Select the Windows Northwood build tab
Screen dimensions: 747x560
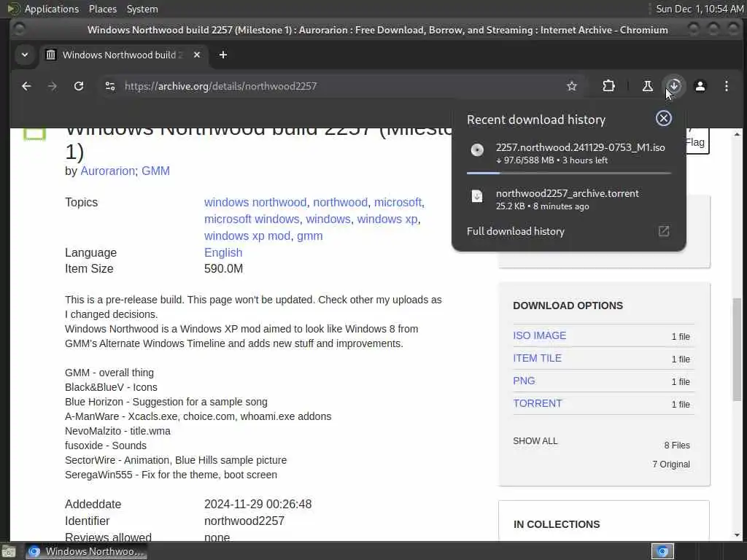(123, 55)
